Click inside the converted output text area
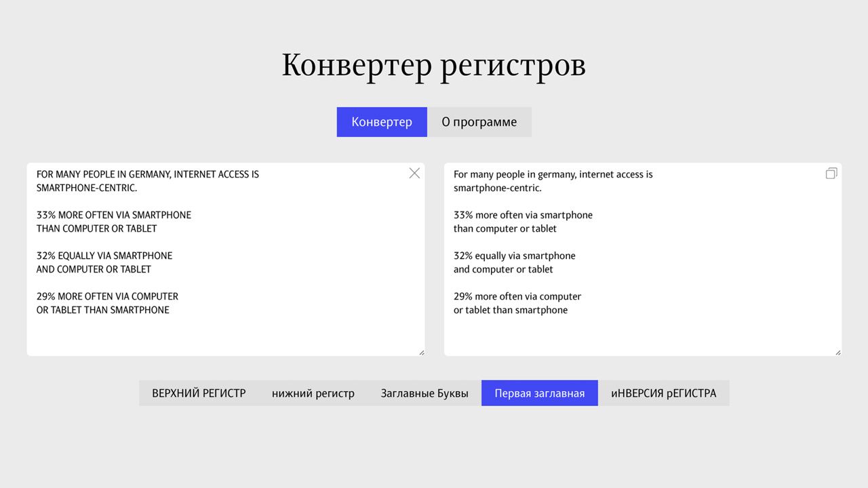Image resolution: width=868 pixels, height=488 pixels. tap(643, 259)
